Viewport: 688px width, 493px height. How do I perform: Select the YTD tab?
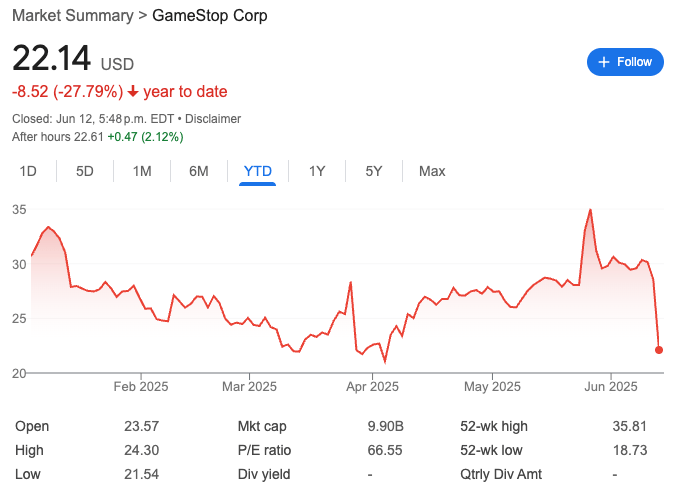pyautogui.click(x=258, y=171)
